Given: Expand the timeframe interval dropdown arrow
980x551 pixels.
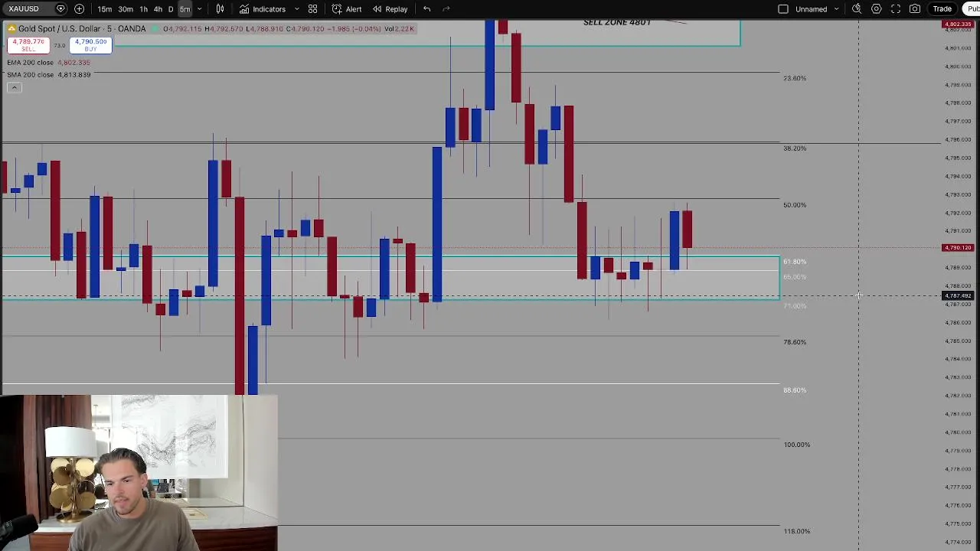Looking at the screenshot, I should tap(200, 9).
